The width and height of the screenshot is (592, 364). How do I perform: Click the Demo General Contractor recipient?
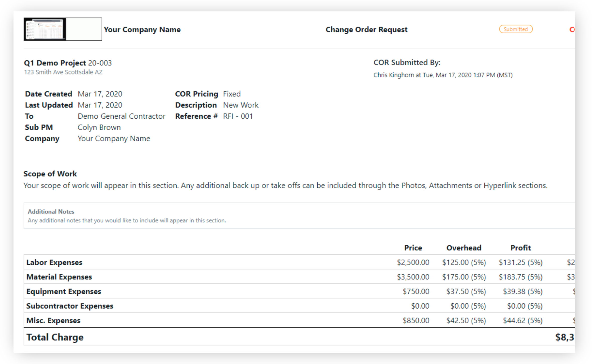coord(121,116)
